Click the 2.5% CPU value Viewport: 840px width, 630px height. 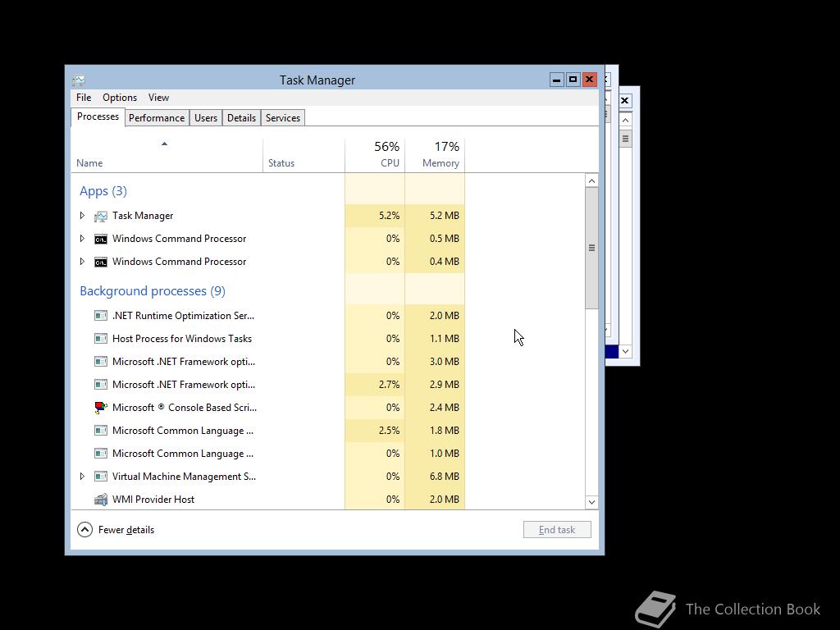[389, 431]
